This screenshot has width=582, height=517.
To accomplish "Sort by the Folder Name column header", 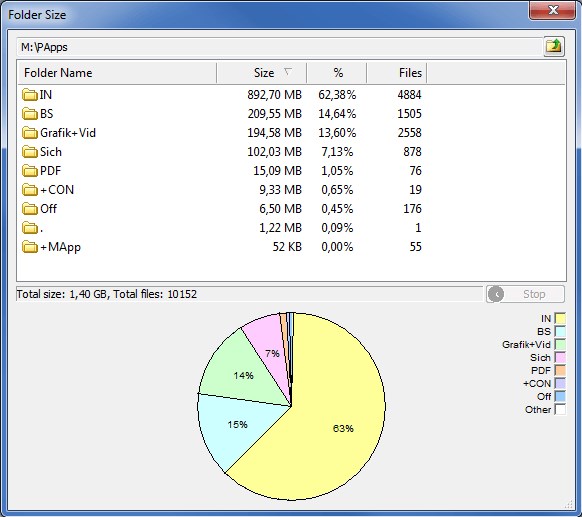I will tap(117, 73).
